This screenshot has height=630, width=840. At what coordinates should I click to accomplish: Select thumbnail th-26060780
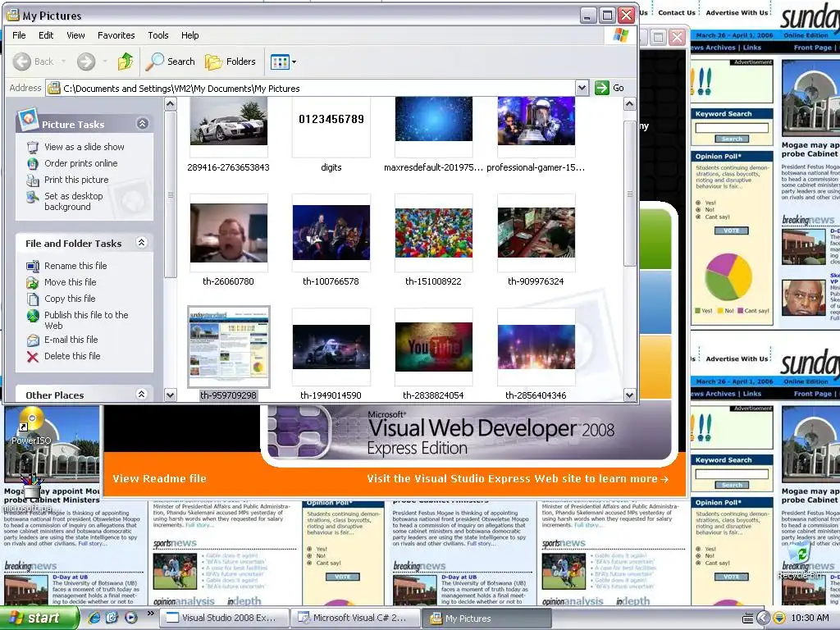(x=229, y=233)
